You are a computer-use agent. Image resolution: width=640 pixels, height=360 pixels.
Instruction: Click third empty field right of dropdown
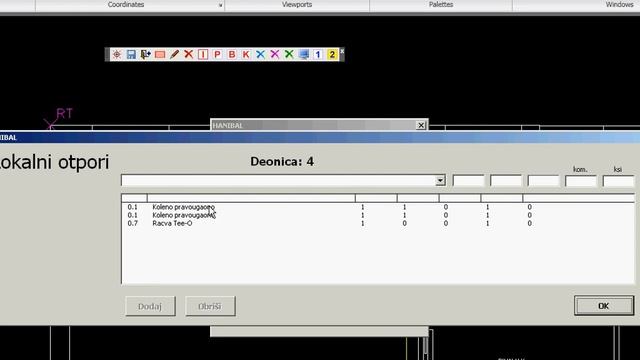[544, 181]
